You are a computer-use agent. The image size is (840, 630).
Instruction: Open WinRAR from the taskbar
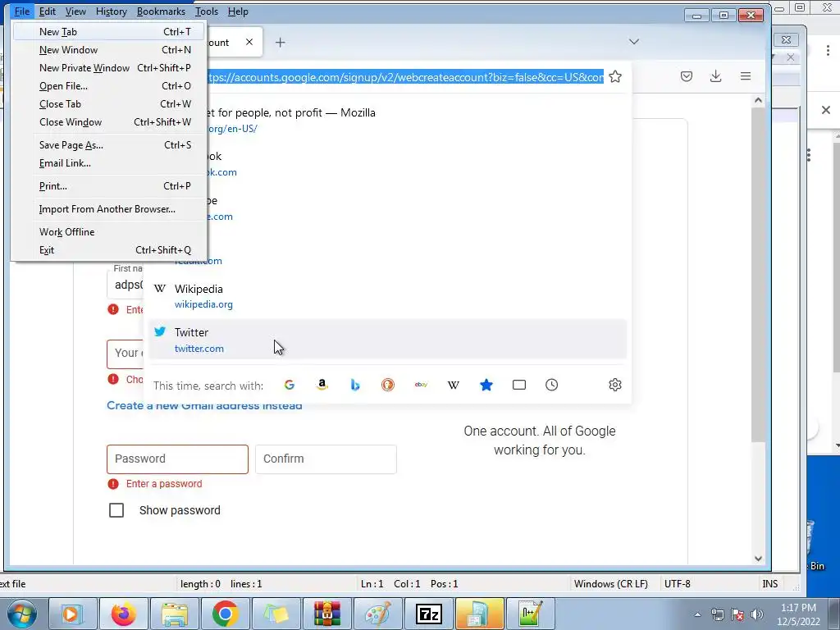coord(326,614)
